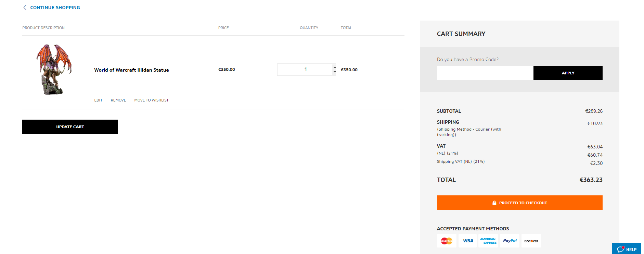Click the back chevron beside Continue Shopping
The height and width of the screenshot is (254, 644).
pyautogui.click(x=25, y=8)
